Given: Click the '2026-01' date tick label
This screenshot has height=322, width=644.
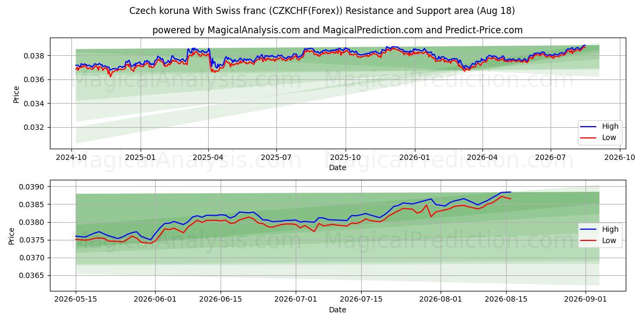Looking at the screenshot, I should 414,158.
